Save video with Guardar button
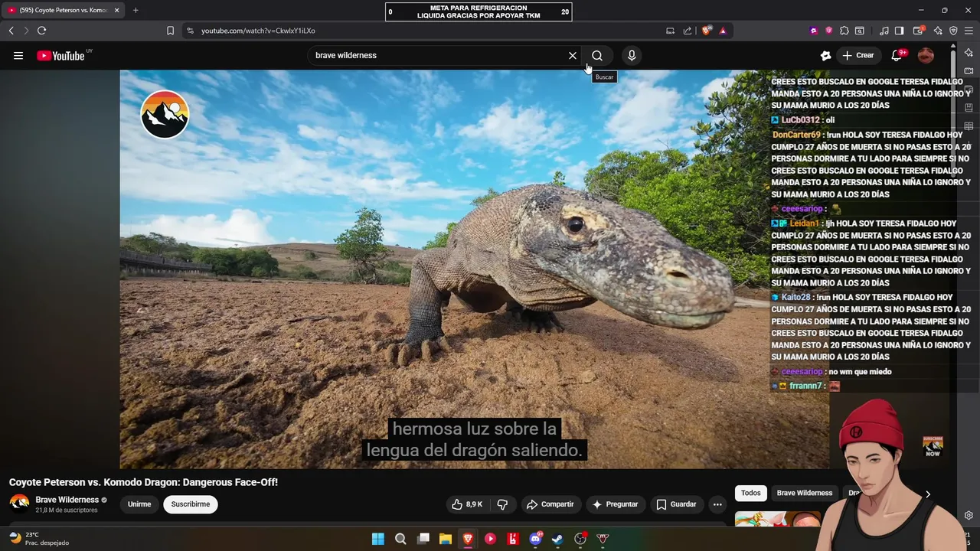 [676, 504]
